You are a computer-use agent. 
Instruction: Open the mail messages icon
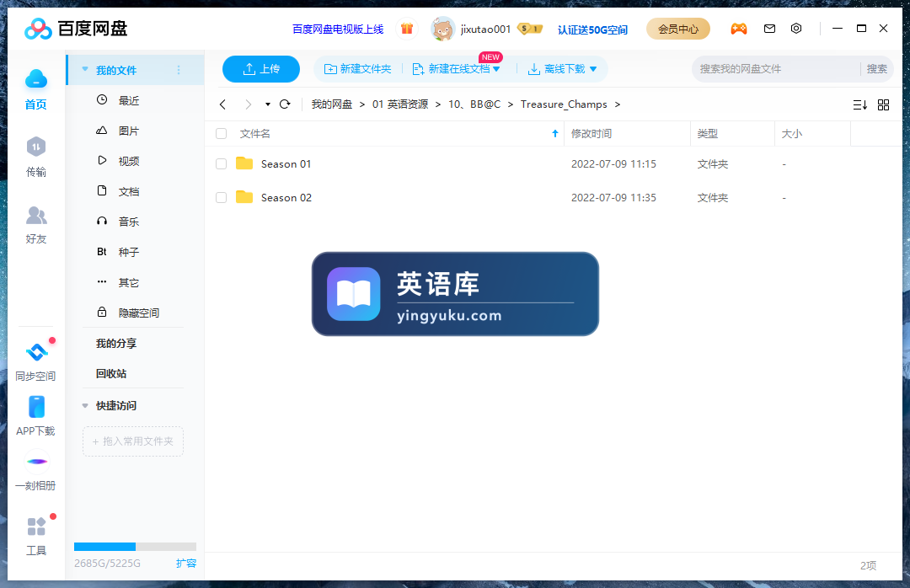click(769, 29)
